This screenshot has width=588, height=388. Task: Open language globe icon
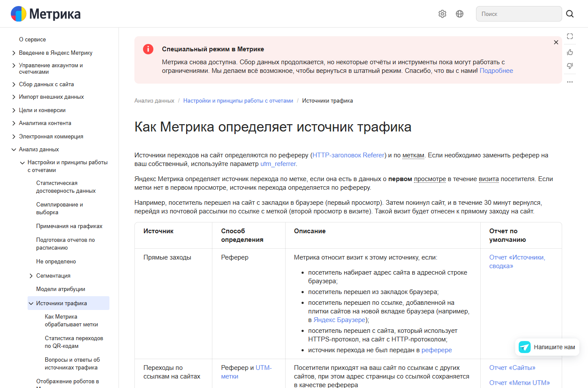(x=460, y=14)
